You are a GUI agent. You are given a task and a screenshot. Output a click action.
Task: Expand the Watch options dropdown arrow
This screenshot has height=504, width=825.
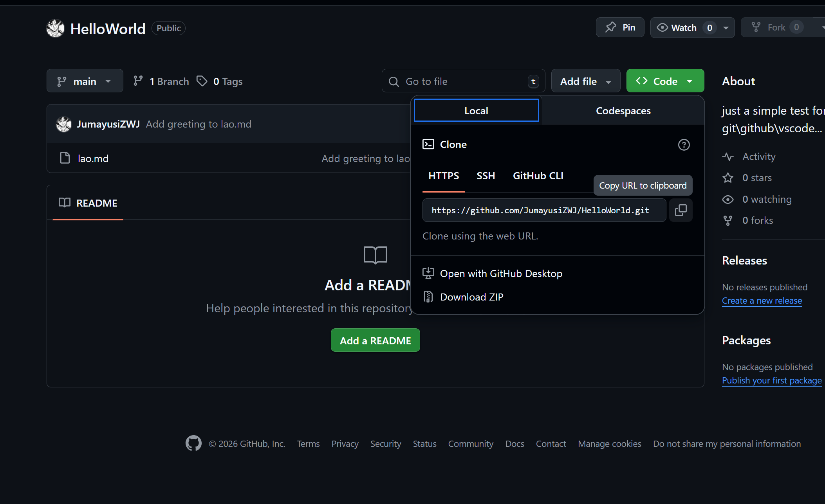[726, 27]
